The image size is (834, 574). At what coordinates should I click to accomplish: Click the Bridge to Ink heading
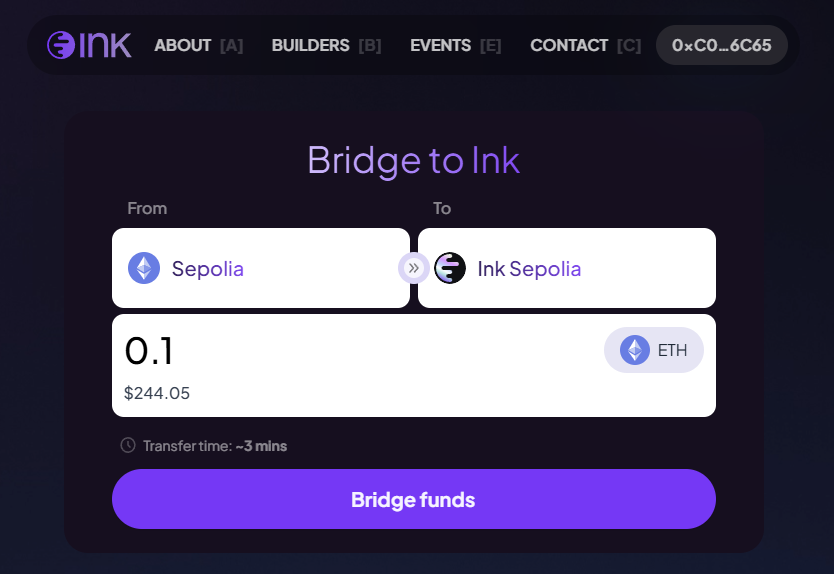pos(413,160)
